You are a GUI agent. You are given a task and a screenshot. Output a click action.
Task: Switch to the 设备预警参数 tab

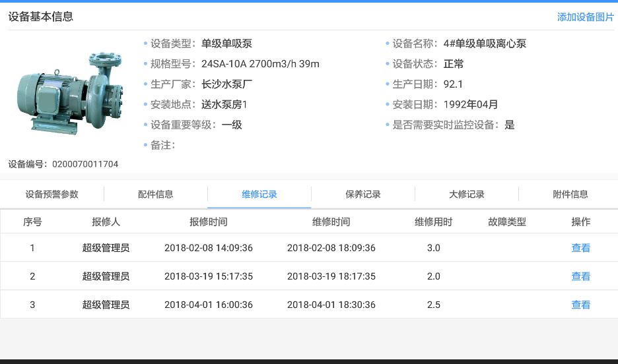(52, 194)
